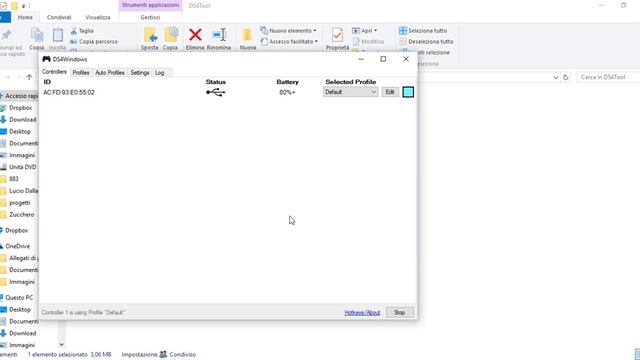Click Taglia scissors in the ribbon
Viewport: 640px width, 360px height.
(x=82, y=31)
